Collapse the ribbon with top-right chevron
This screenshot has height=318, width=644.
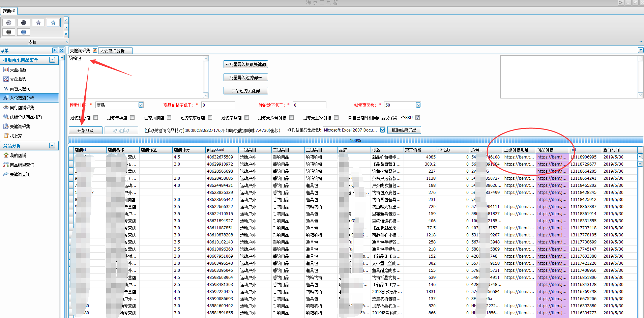[x=641, y=41]
